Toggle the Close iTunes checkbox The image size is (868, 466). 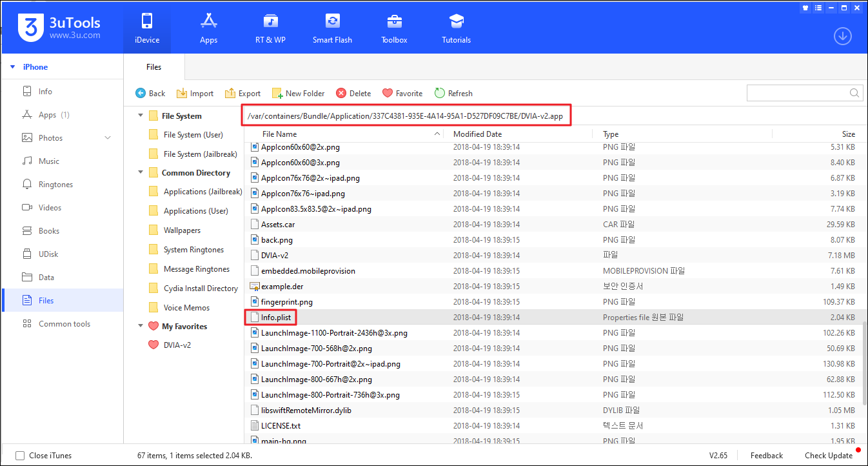coord(19,456)
